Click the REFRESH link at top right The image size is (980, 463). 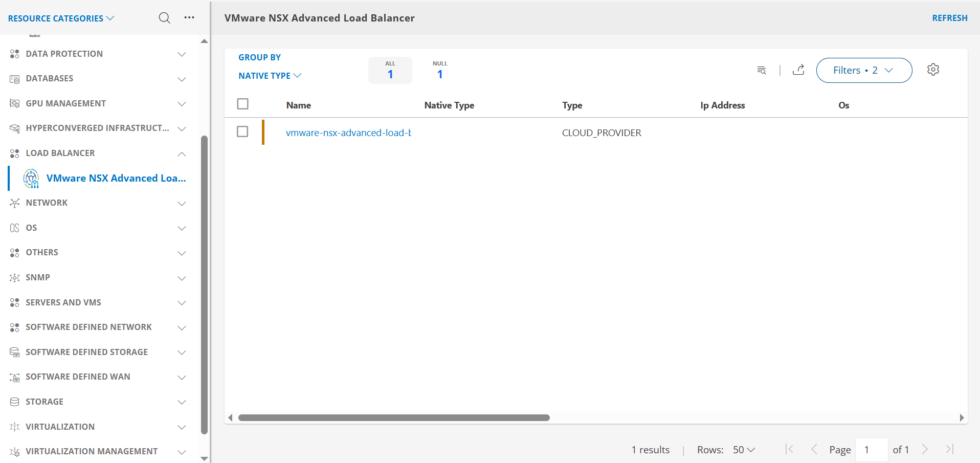(x=949, y=17)
